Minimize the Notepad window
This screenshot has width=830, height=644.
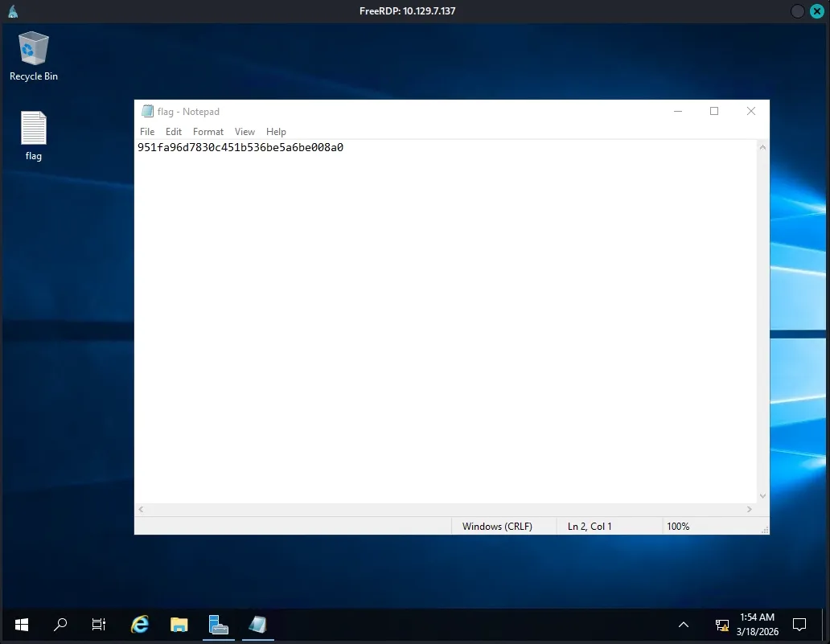[x=677, y=111]
